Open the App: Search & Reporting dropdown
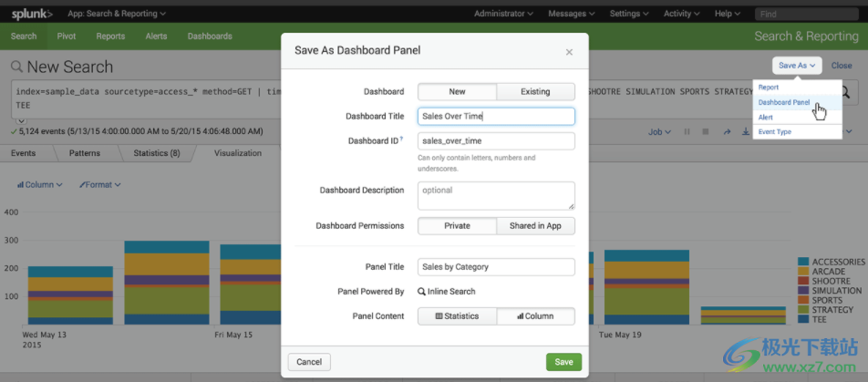 click(x=117, y=14)
